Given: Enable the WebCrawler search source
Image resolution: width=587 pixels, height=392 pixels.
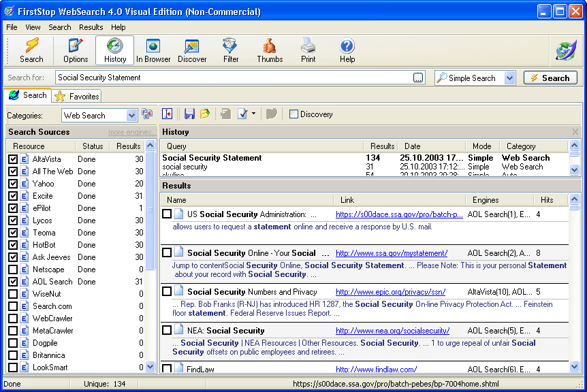Looking at the screenshot, I should [x=13, y=318].
